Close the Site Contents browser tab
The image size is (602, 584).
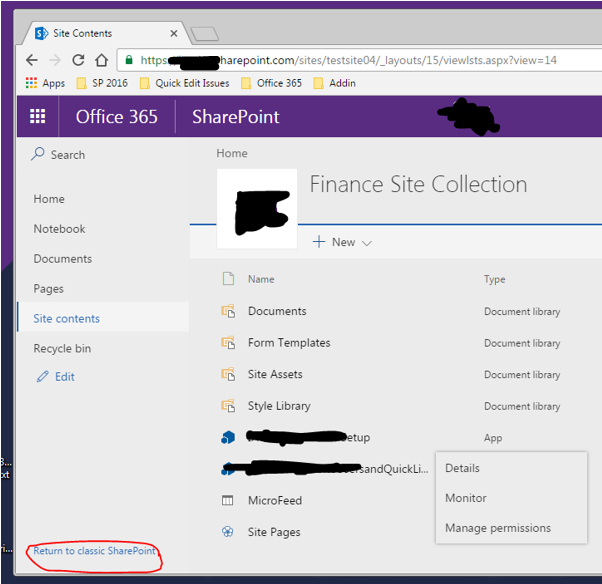pyautogui.click(x=174, y=34)
